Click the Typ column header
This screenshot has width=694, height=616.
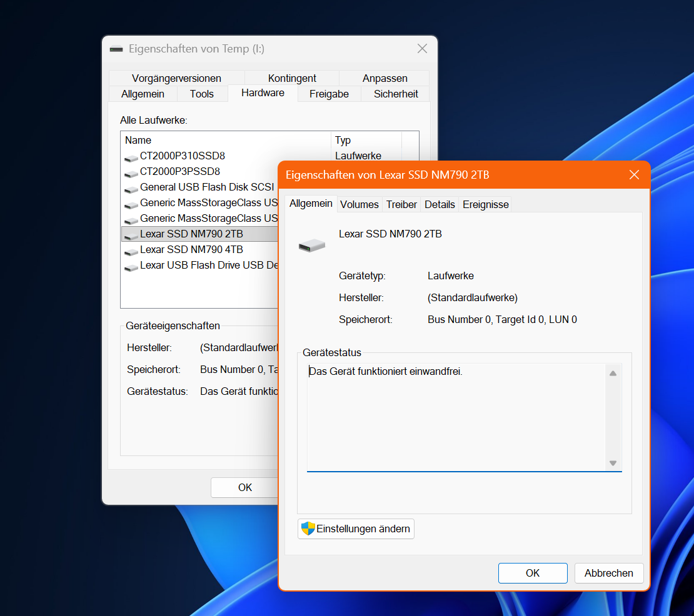point(366,140)
